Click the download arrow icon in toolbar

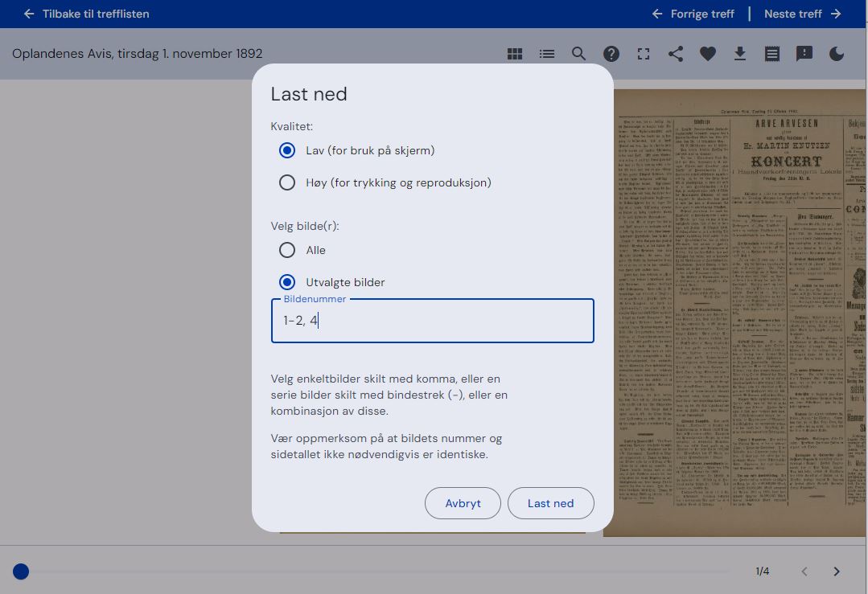740,54
